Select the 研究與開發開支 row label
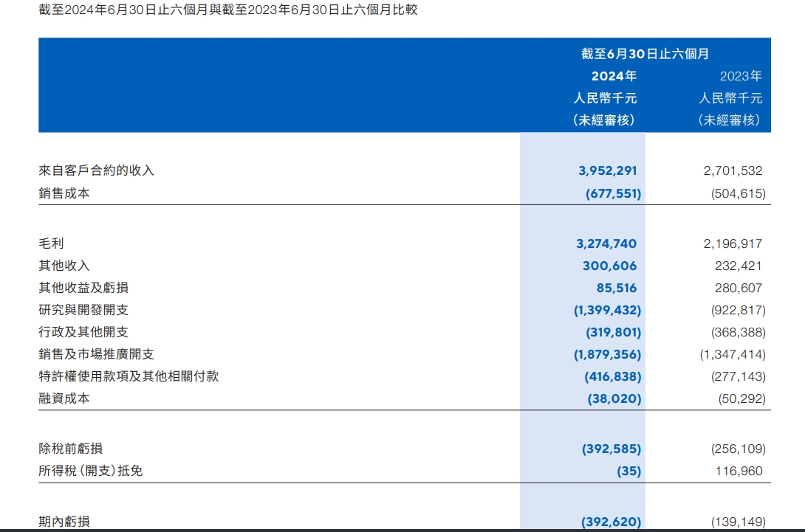The image size is (805, 532). [x=78, y=310]
